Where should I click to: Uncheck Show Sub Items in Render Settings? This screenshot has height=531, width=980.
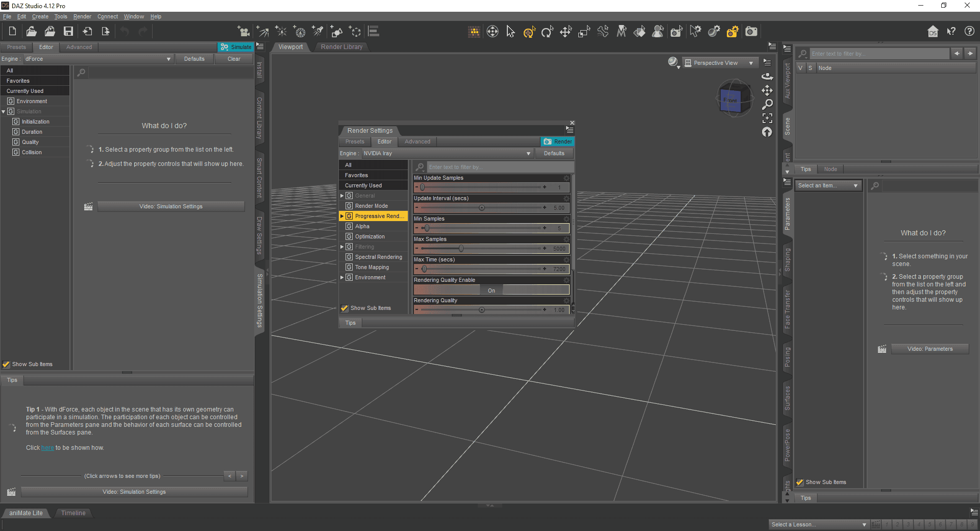click(344, 308)
